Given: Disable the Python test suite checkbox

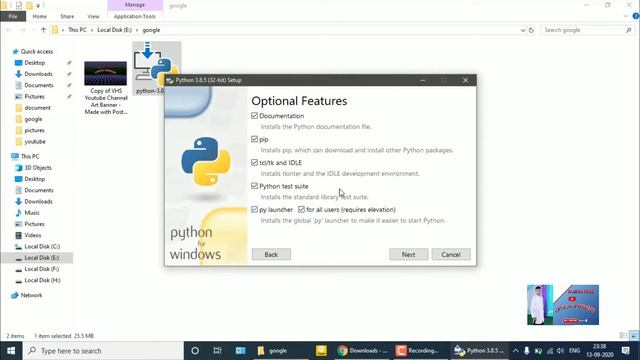Looking at the screenshot, I should [x=255, y=186].
